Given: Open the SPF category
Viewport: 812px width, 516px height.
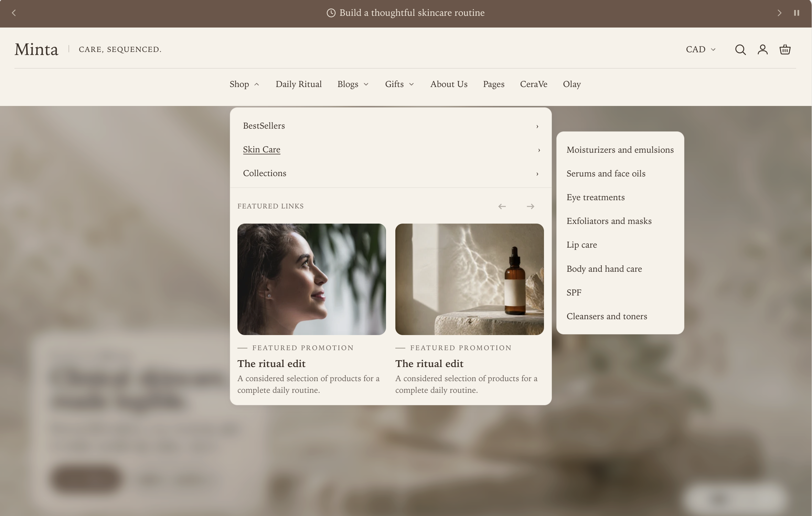Looking at the screenshot, I should (x=574, y=293).
